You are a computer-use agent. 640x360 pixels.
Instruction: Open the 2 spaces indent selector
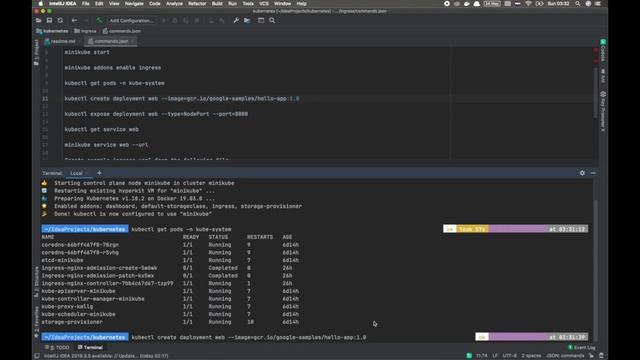[x=531, y=356]
